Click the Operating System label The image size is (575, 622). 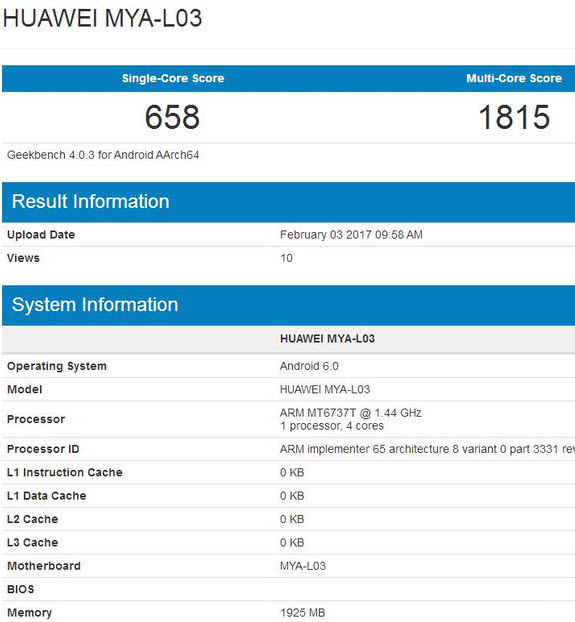(x=57, y=366)
